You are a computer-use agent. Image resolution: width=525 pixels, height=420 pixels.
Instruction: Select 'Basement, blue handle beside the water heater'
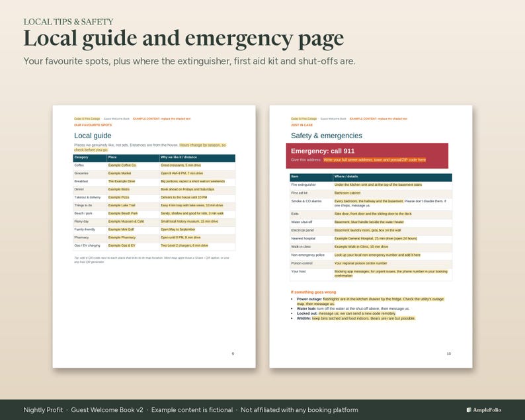(x=369, y=222)
